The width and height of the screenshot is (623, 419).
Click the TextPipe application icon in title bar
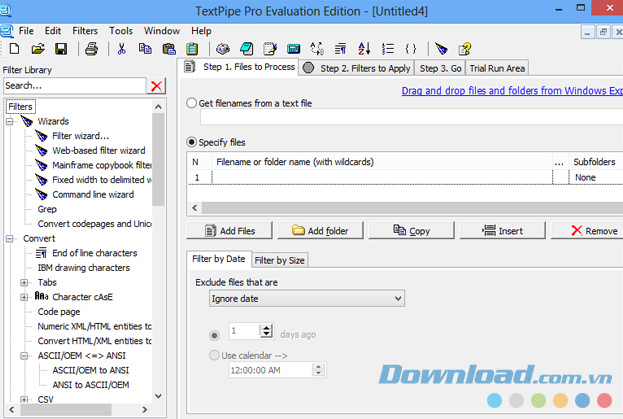pyautogui.click(x=6, y=11)
